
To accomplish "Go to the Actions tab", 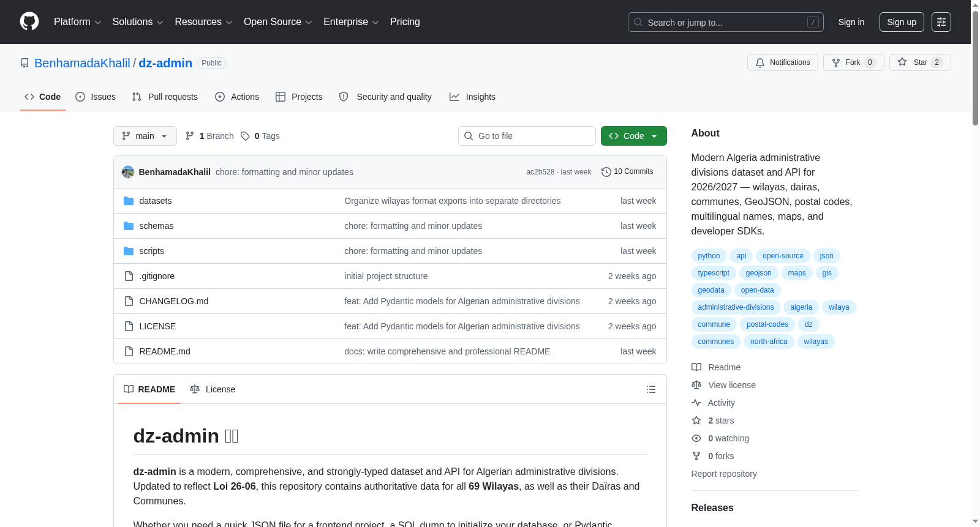I will click(x=237, y=97).
